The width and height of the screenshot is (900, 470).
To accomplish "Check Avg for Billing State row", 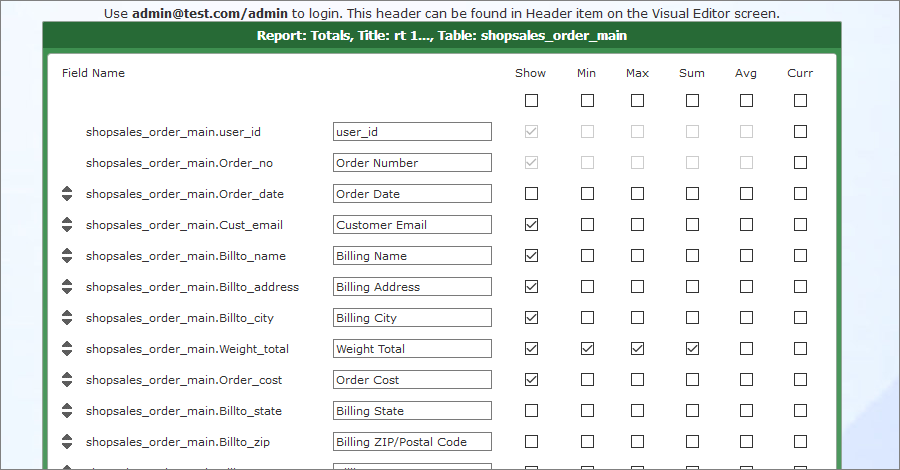I will [746, 410].
